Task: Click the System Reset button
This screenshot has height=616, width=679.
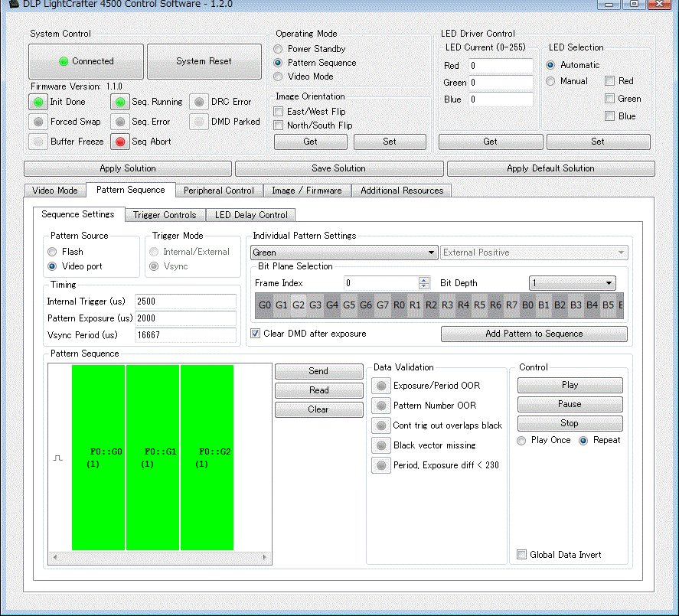Action: coord(204,61)
